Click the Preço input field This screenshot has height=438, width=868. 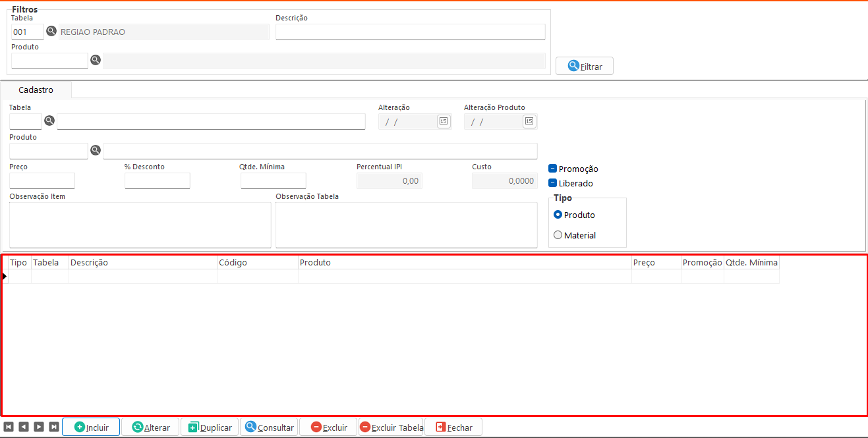[x=42, y=181]
